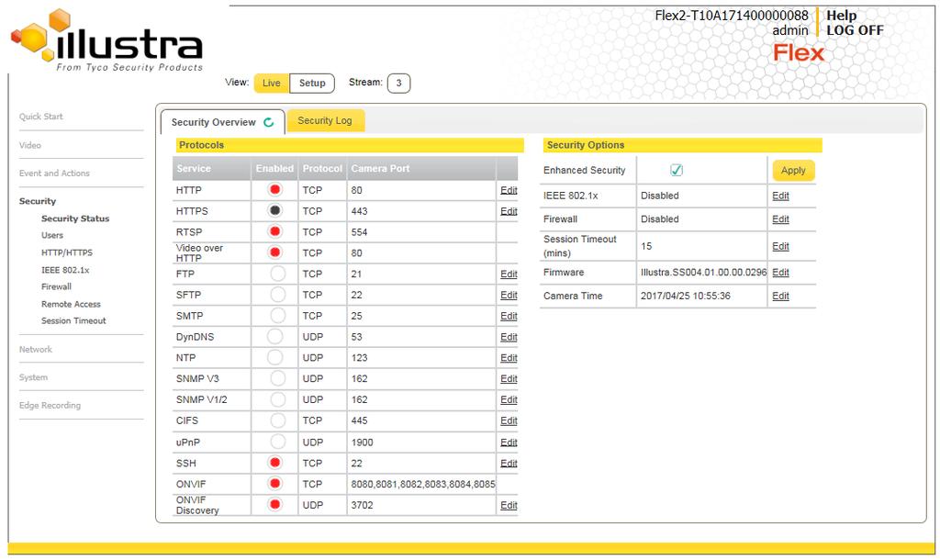Image resolution: width=940 pixels, height=560 pixels.
Task: Toggle the uPnP enabled indicator
Action: [x=277, y=442]
